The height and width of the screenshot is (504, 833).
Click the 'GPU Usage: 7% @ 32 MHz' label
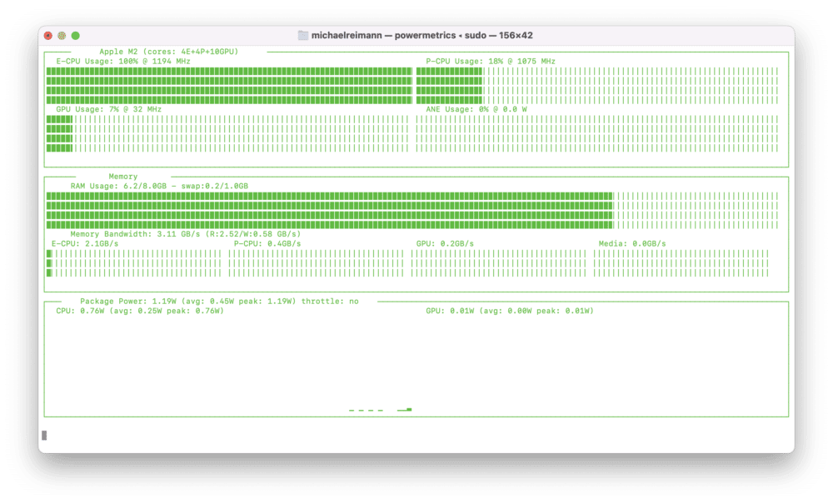(x=109, y=109)
